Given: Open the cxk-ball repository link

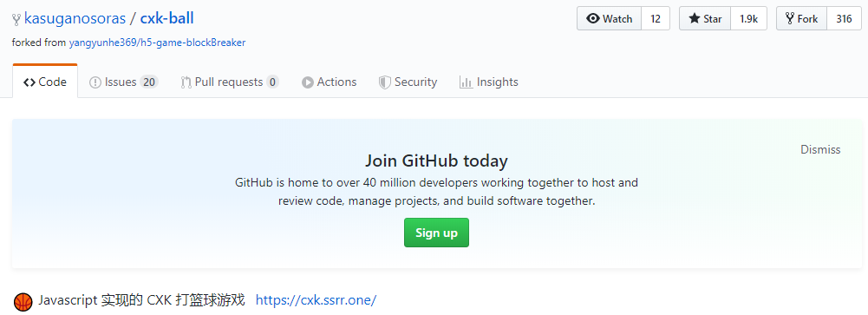Looking at the screenshot, I should click(166, 18).
